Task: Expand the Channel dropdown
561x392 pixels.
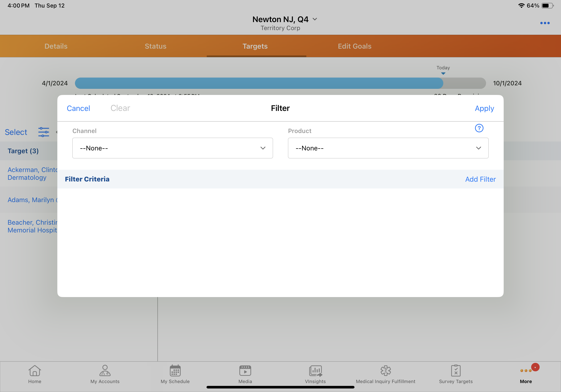Action: pyautogui.click(x=172, y=148)
